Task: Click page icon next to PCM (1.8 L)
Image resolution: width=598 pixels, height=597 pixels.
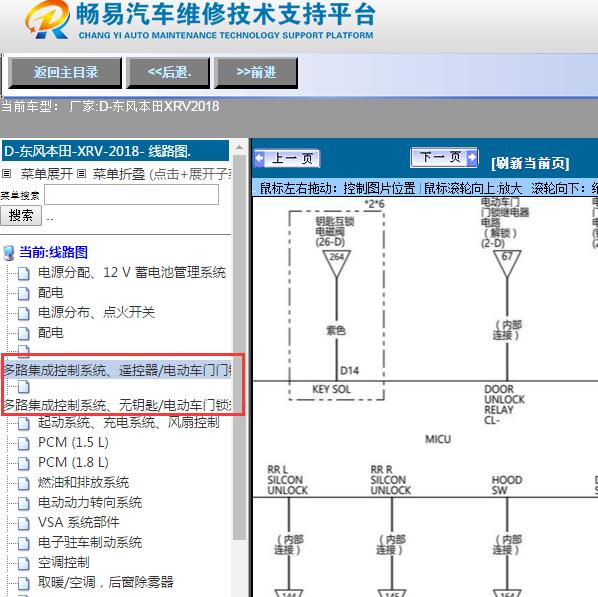Action: (24, 463)
